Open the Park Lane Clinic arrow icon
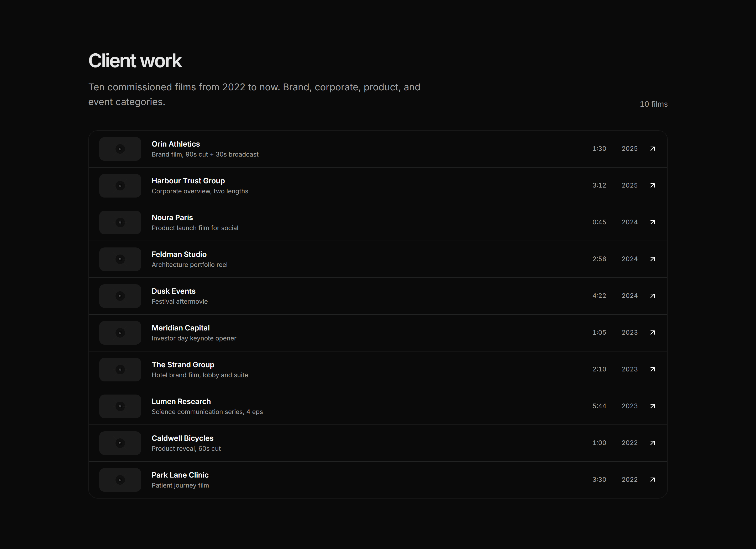 coord(652,480)
